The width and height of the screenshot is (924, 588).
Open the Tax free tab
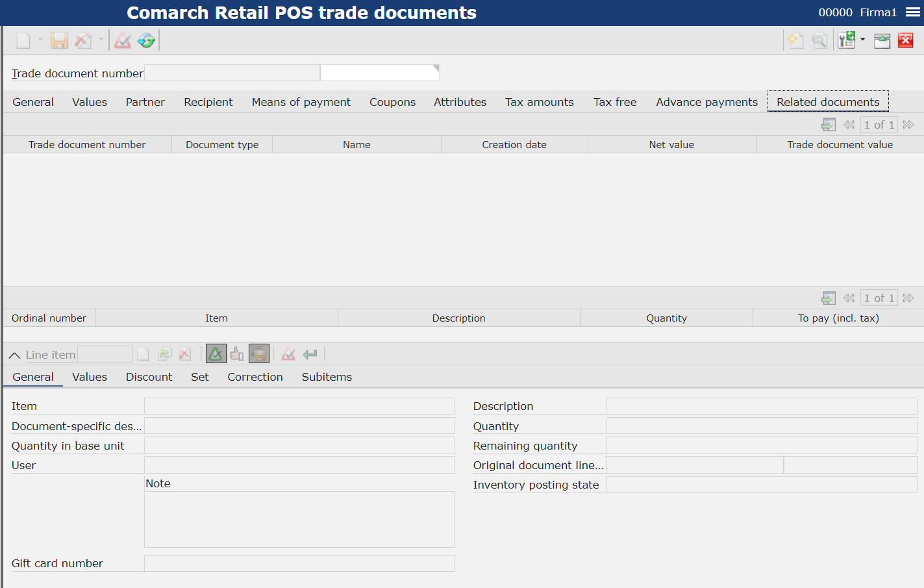(x=615, y=102)
